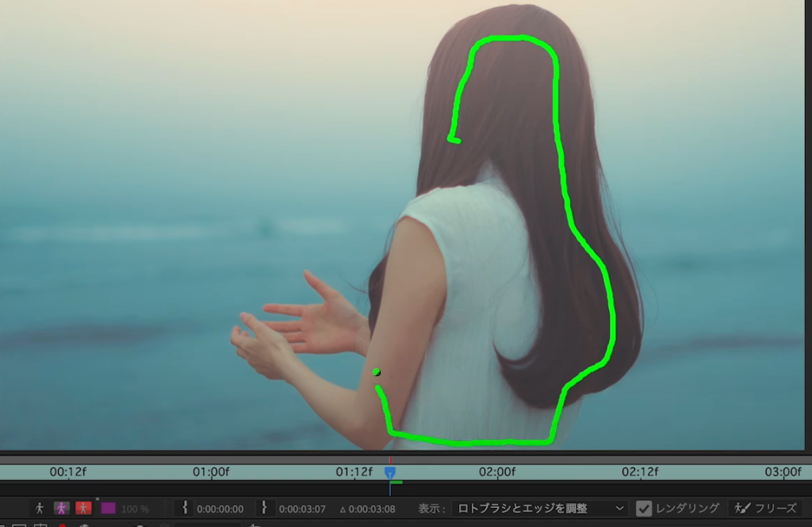Click the 02:12f mark on the ruler

640,472
